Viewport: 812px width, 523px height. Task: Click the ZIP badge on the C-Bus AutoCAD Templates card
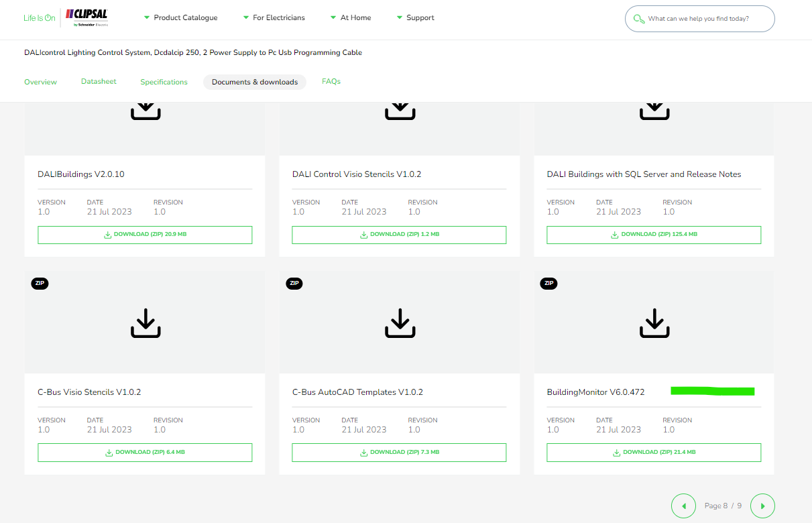294,283
